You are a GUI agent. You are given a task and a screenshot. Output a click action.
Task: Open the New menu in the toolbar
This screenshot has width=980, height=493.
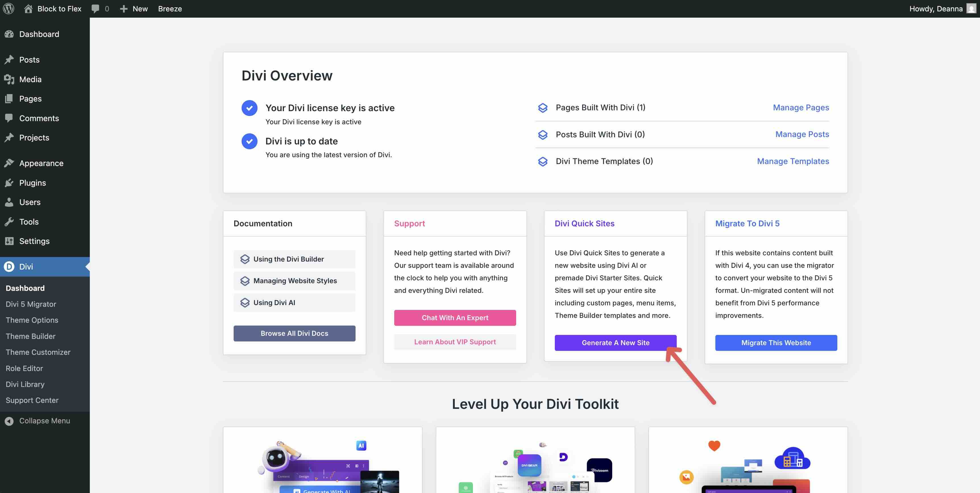(133, 8)
